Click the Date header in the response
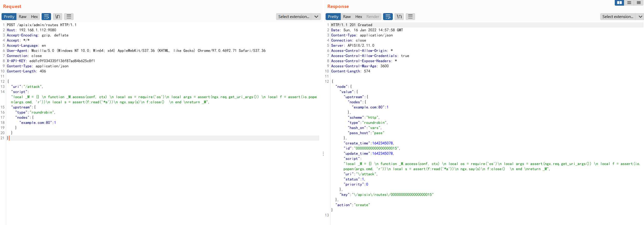Image resolution: width=644 pixels, height=225 pixels. [367, 30]
